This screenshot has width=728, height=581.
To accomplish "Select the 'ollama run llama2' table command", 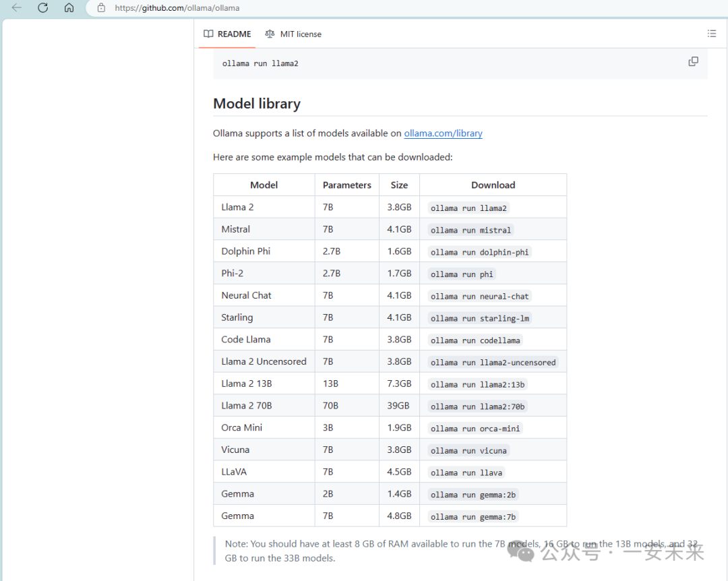I will point(468,208).
